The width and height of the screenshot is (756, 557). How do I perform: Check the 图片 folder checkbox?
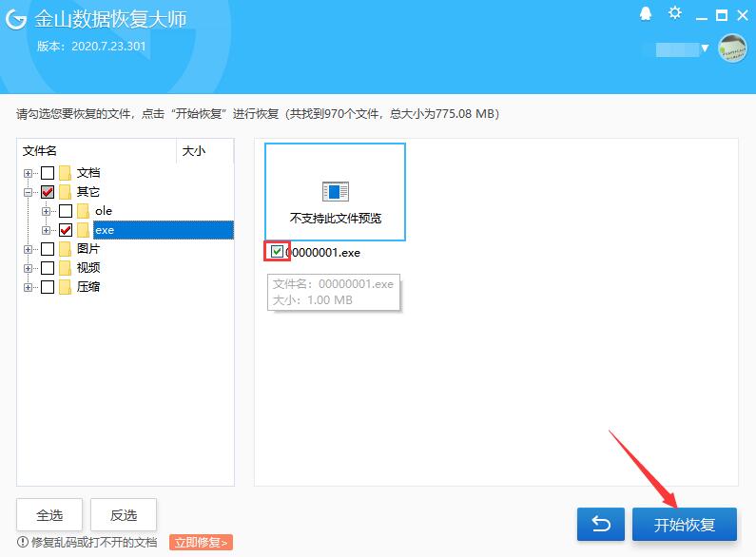48,249
